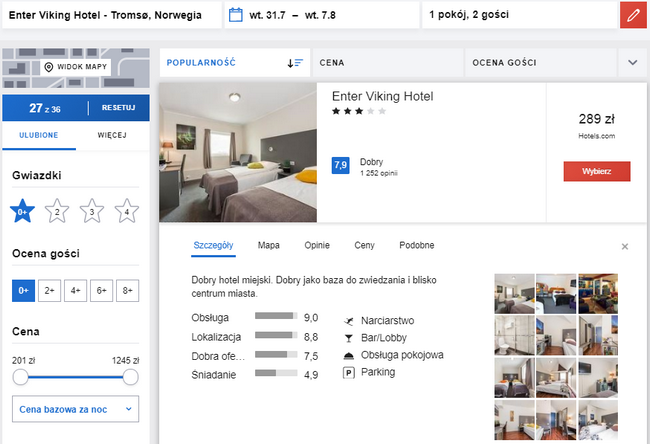Click the popularity sort order icon

[295, 63]
